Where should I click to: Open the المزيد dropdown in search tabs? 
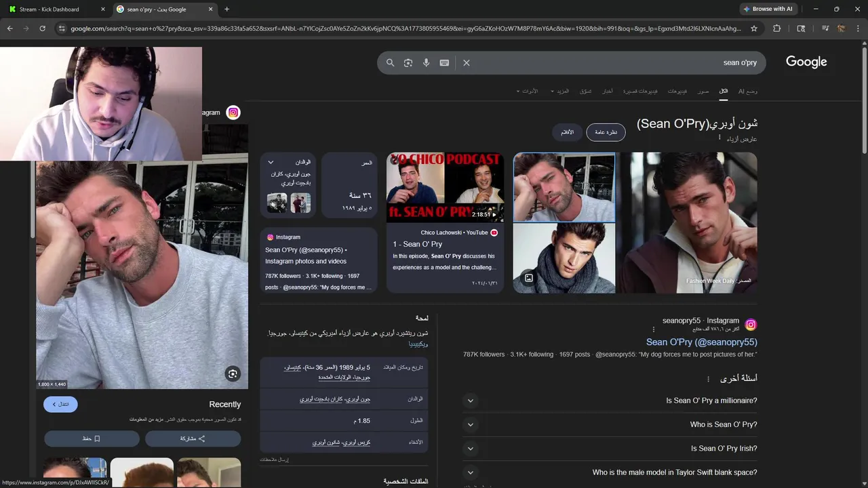(x=560, y=91)
